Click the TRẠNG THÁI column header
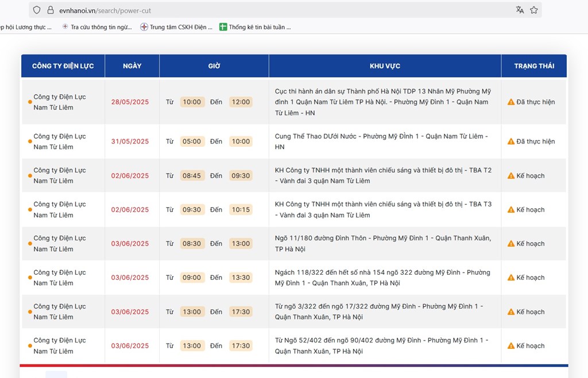This screenshot has width=588, height=378. click(x=534, y=66)
